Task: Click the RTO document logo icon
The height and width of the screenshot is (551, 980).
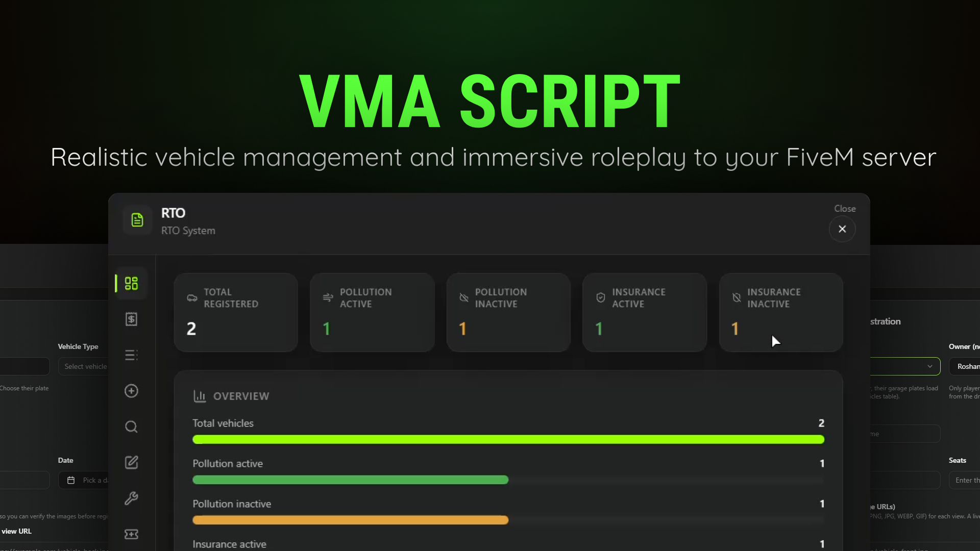Action: 137,220
